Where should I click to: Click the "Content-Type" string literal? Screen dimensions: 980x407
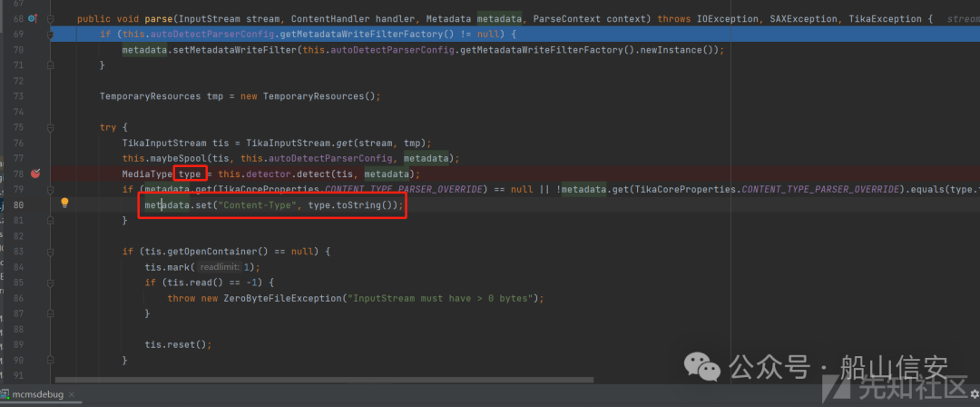click(x=256, y=204)
